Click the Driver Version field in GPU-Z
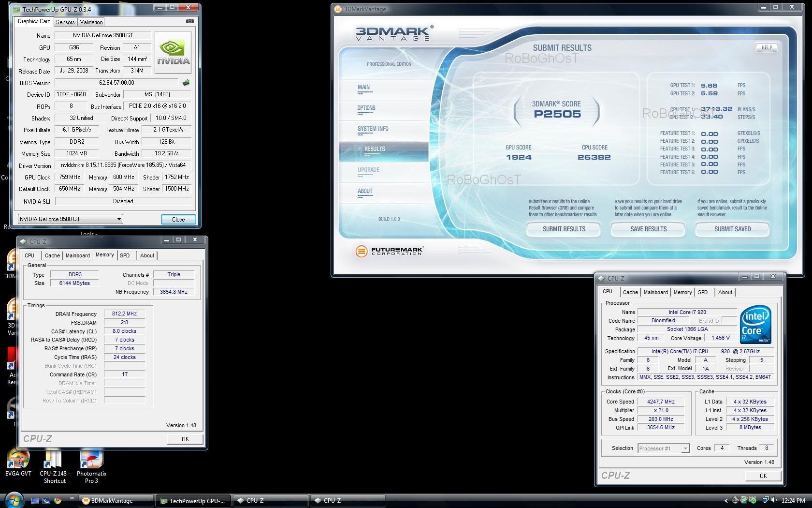Viewport: 812px width, 508px height. (123, 165)
